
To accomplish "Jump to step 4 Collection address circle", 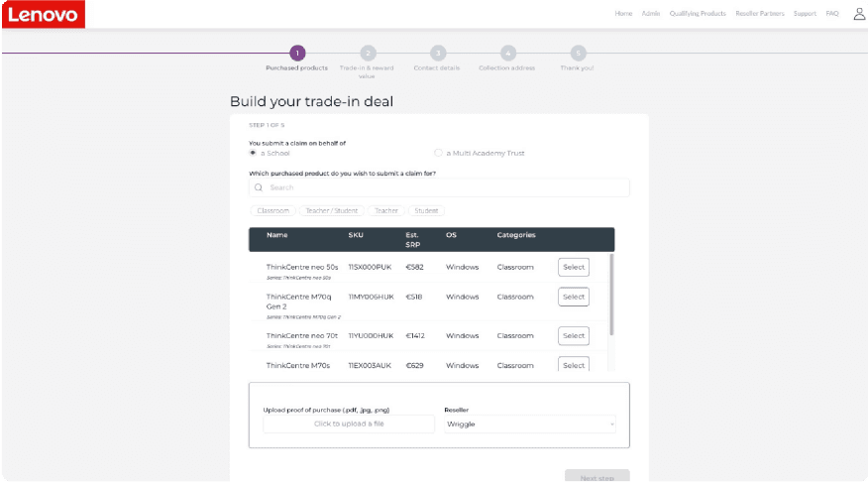I will [x=508, y=54].
